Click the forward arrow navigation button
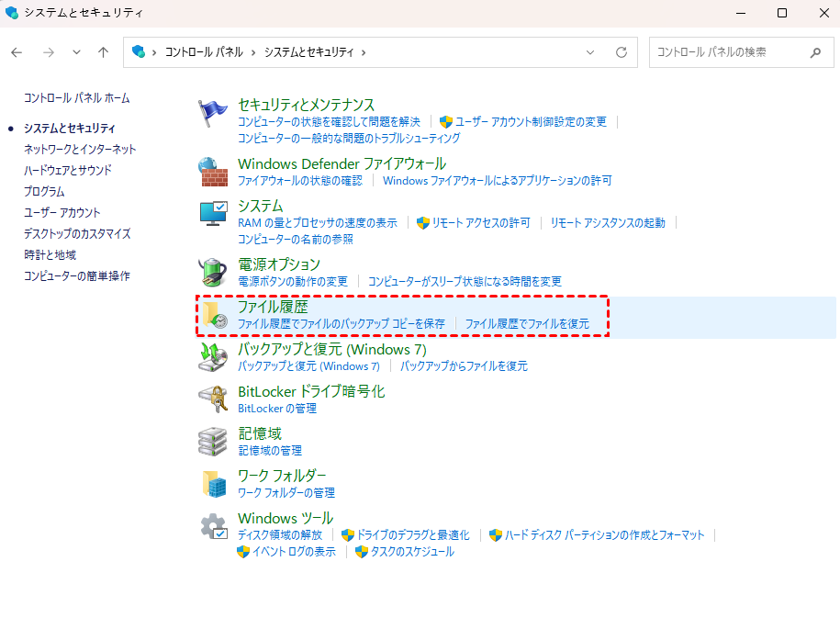840x629 pixels. pos(49,52)
